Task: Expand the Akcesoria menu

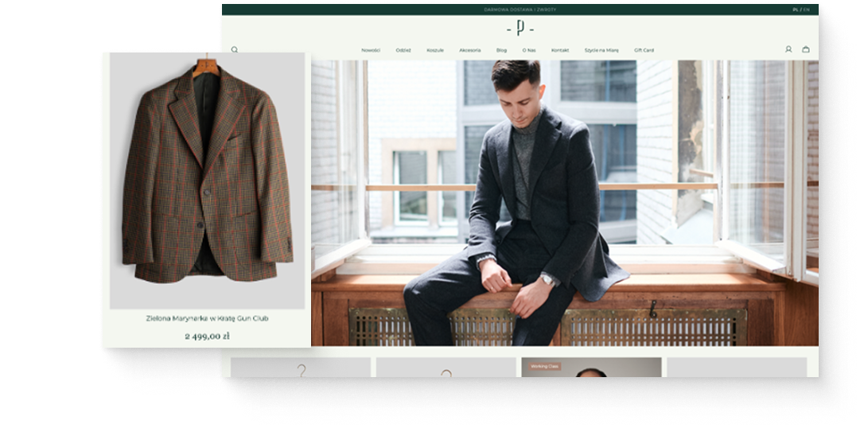Action: click(469, 50)
